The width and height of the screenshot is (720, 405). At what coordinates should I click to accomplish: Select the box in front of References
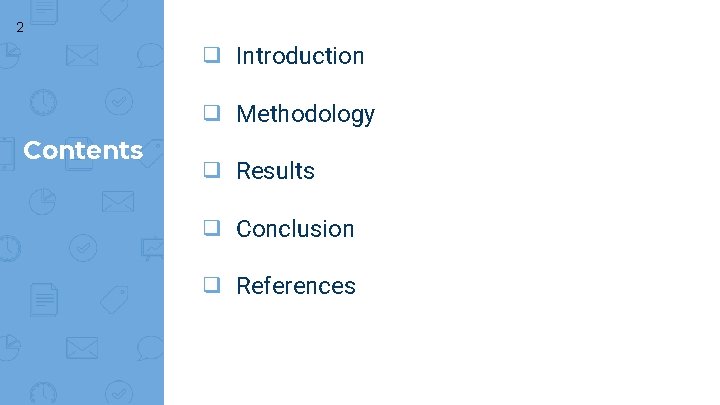(213, 286)
